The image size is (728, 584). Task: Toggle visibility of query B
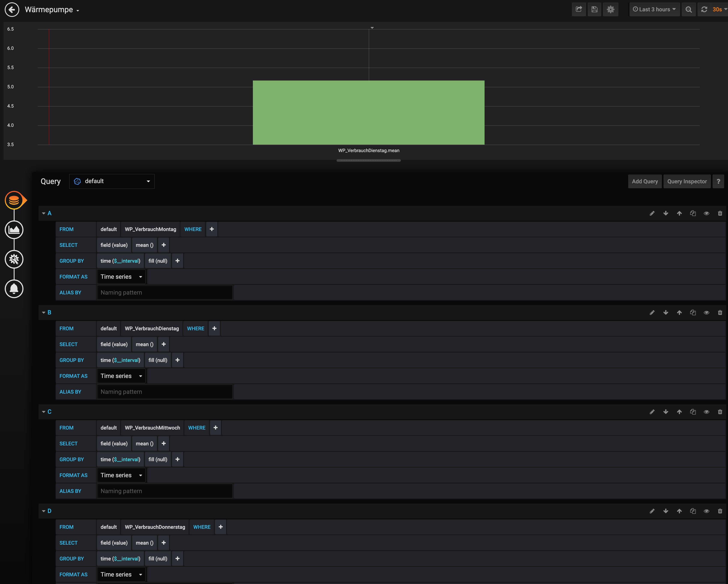point(706,312)
